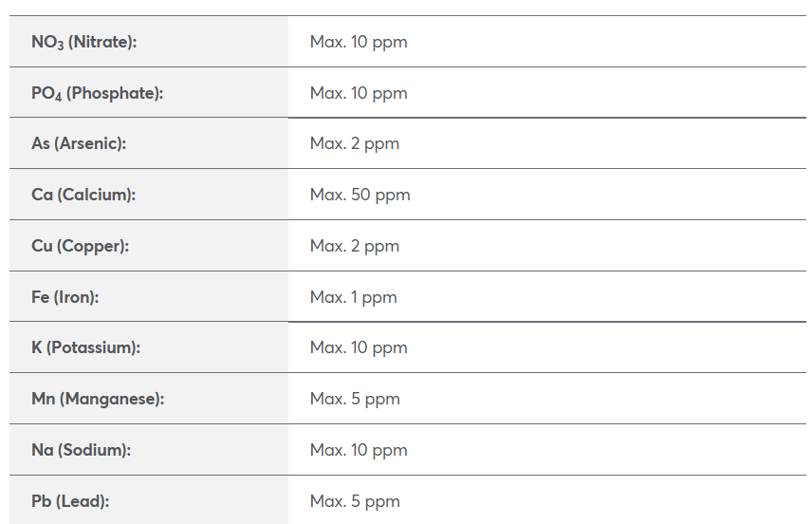Click the NO3 (Nitrate) label
Image resolution: width=812 pixels, height=524 pixels.
(83, 42)
